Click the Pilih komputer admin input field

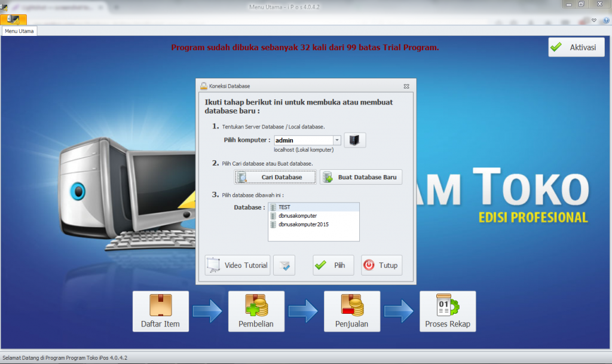tap(303, 140)
